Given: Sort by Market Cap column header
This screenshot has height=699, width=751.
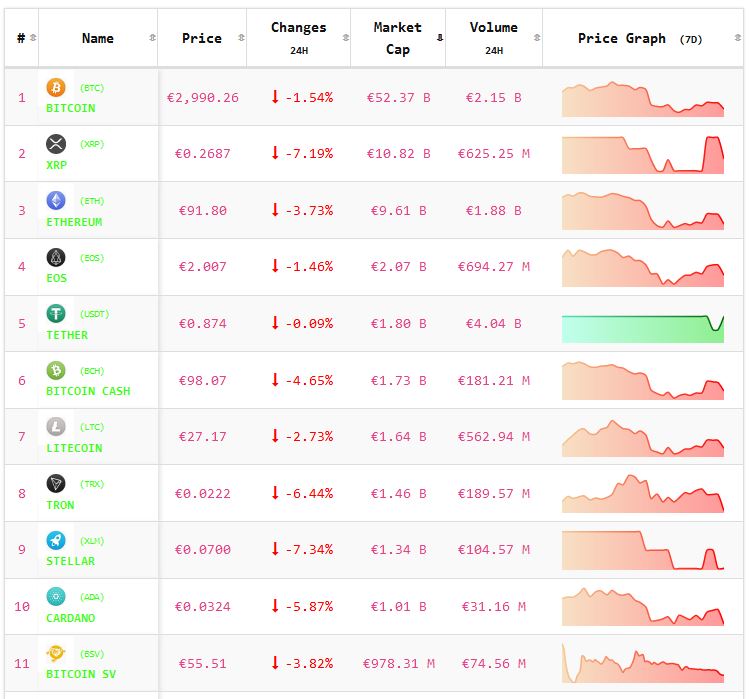Looking at the screenshot, I should tap(397, 38).
